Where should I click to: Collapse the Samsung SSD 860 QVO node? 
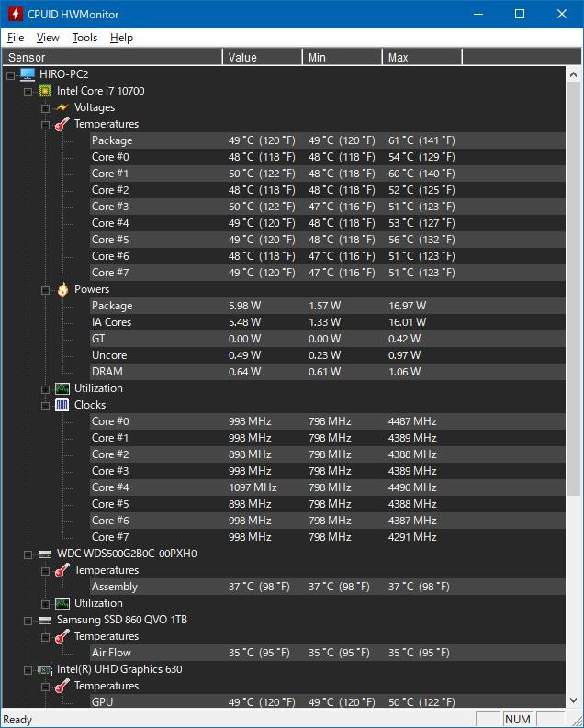28,621
